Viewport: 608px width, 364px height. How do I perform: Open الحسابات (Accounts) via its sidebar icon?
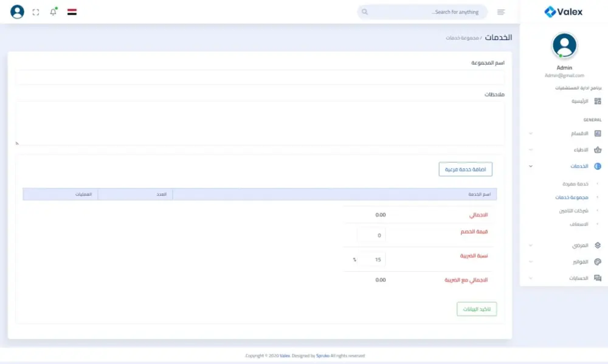[598, 278]
